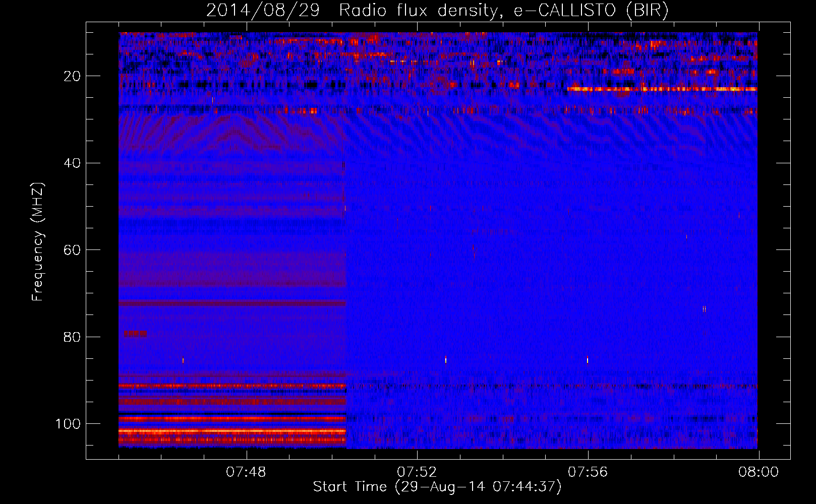This screenshot has height=504, width=816.
Task: Click the 60 MHz frequency tick label
Action: point(73,250)
